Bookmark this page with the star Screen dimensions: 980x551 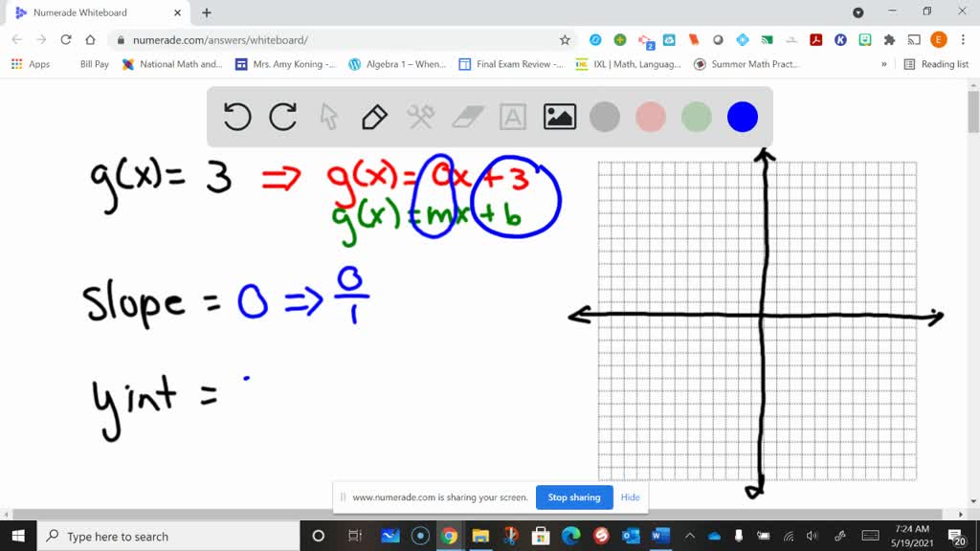(565, 40)
